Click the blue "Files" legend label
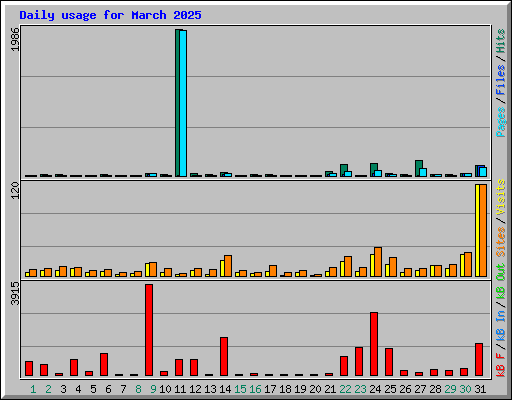The height and width of the screenshot is (400, 512). click(x=501, y=80)
